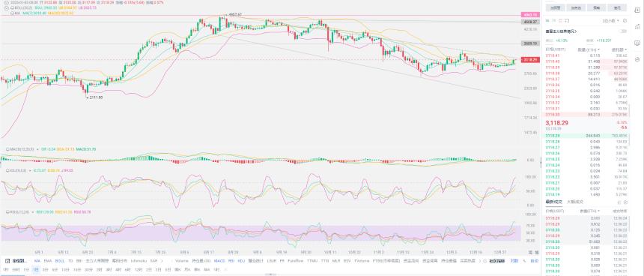
Task: Open the 查看主力挂单情况 link
Action: (561, 31)
